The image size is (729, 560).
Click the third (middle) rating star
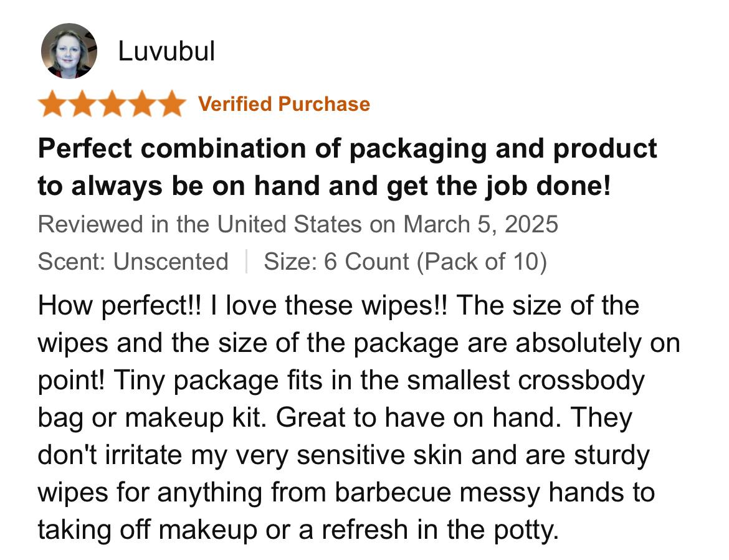112,103
